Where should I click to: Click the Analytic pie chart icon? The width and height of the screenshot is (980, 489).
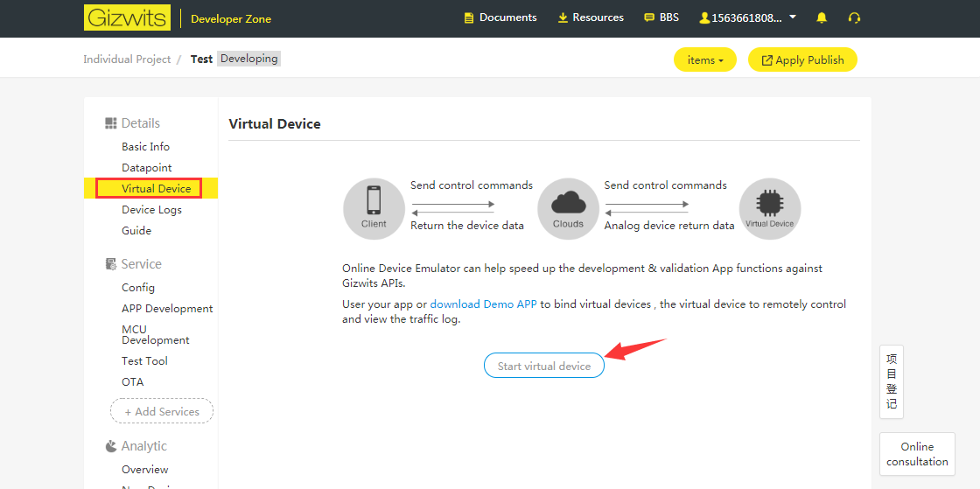(x=110, y=446)
